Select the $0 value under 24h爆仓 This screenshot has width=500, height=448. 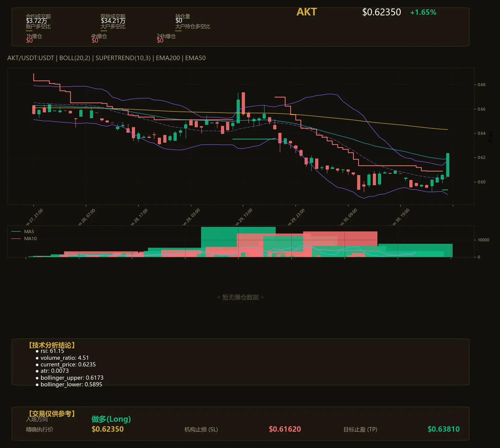coord(160,40)
